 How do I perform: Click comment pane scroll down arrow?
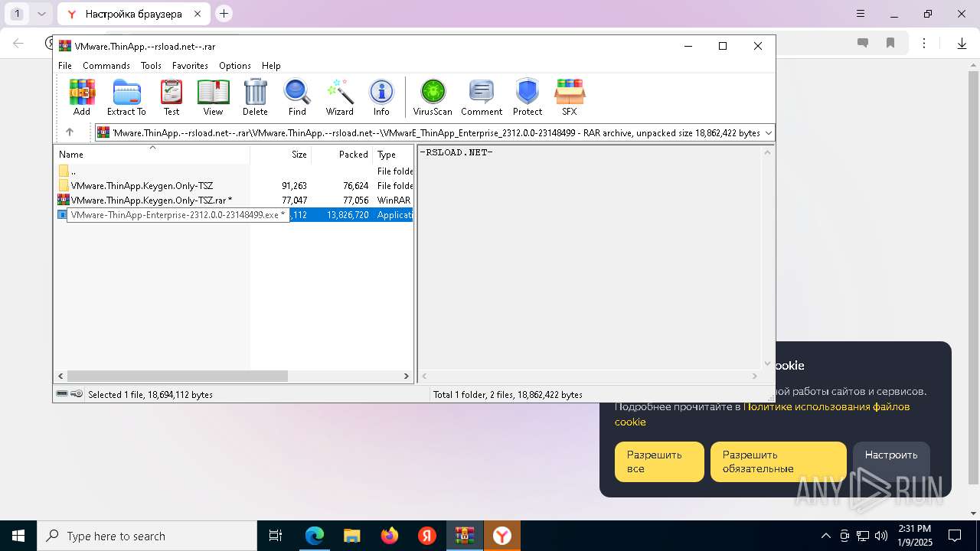[768, 364]
